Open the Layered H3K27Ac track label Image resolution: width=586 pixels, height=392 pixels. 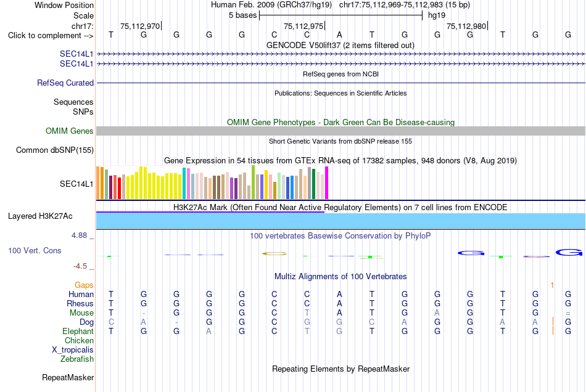[x=40, y=216]
